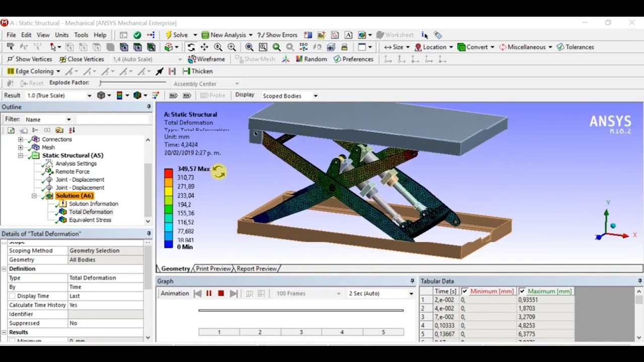The image size is (644, 362).
Task: Click the red legend color band
Action: tap(168, 173)
